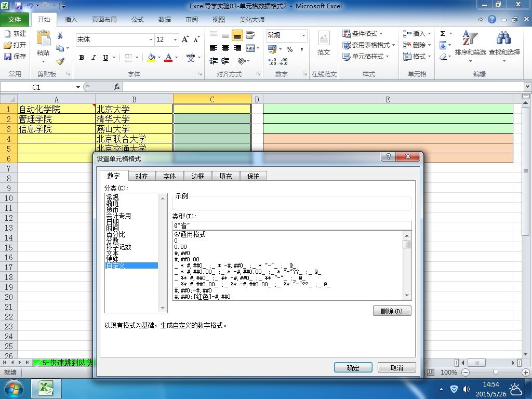Confirm dialog with 确定 button

click(353, 368)
